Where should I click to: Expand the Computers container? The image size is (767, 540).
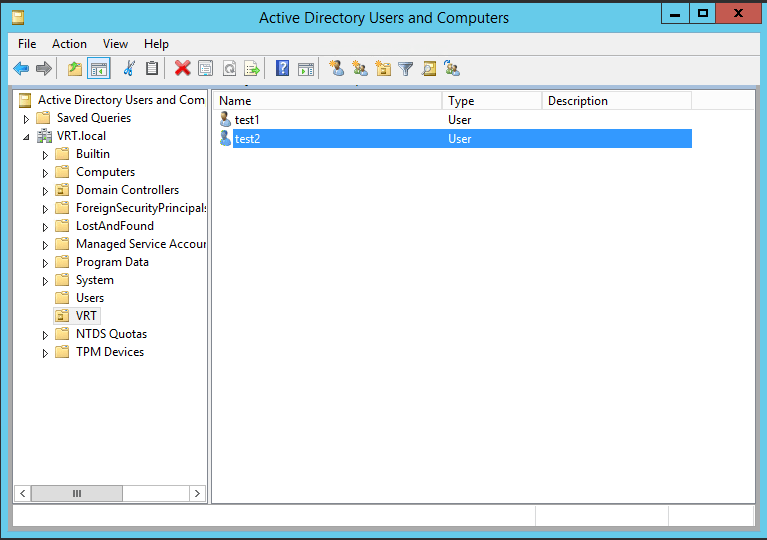[x=45, y=173]
